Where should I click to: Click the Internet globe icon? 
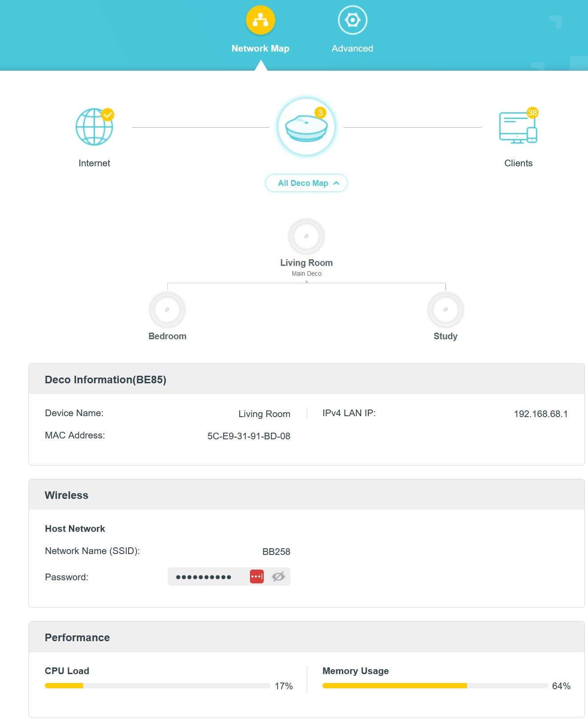click(x=94, y=127)
